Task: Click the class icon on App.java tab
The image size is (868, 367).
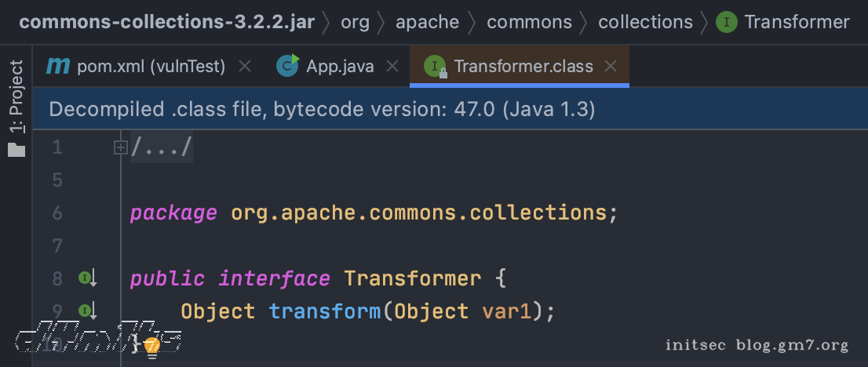Action: point(288,67)
